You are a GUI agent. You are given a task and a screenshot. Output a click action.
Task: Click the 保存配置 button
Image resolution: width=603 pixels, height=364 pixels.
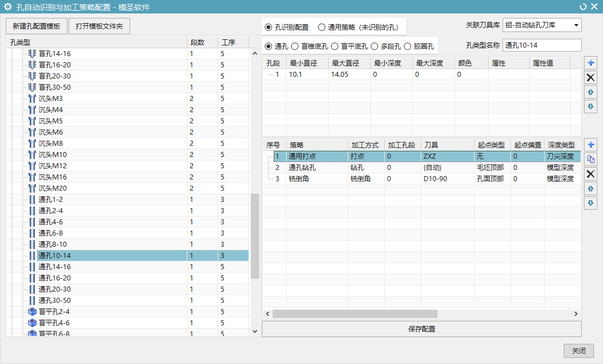point(421,329)
